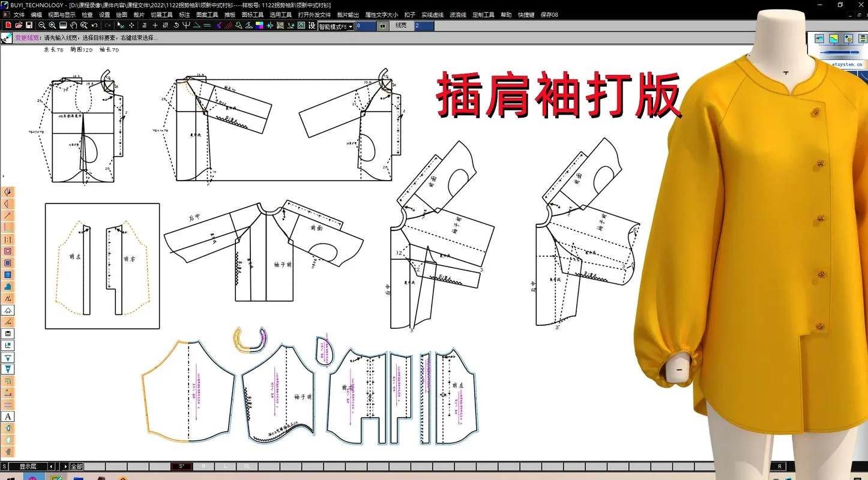This screenshot has width=868, height=480.
Task: Click the small green icon beside the 0 field
Action: [x=382, y=26]
